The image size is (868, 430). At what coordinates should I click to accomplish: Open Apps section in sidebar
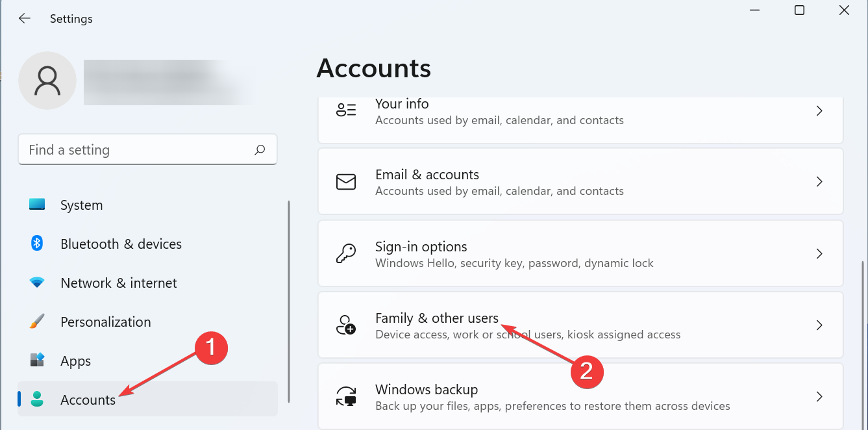tap(75, 361)
